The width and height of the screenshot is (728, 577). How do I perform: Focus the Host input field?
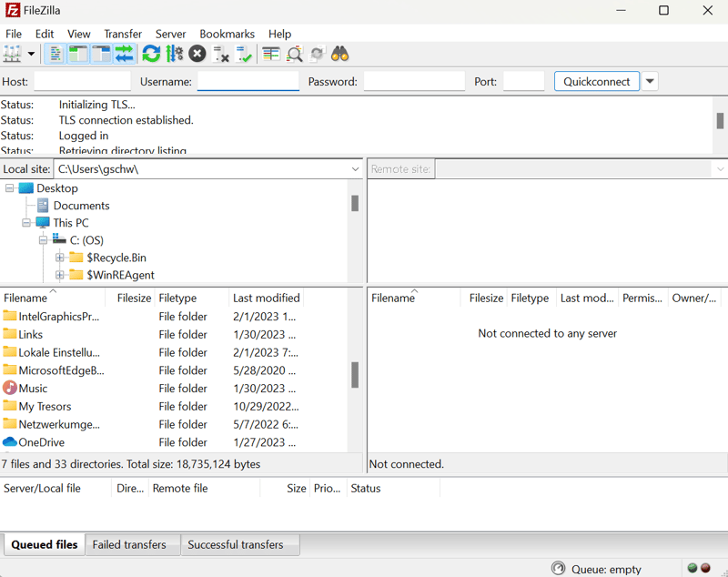click(82, 81)
